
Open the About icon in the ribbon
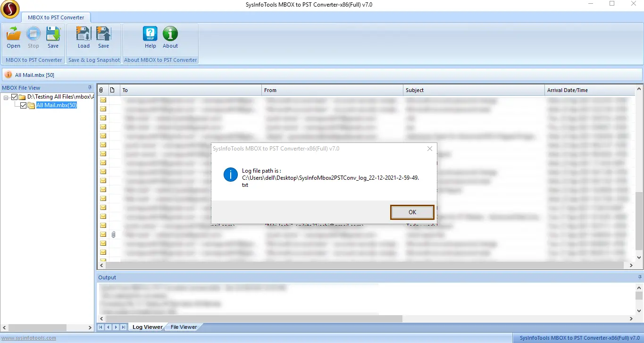pos(170,37)
